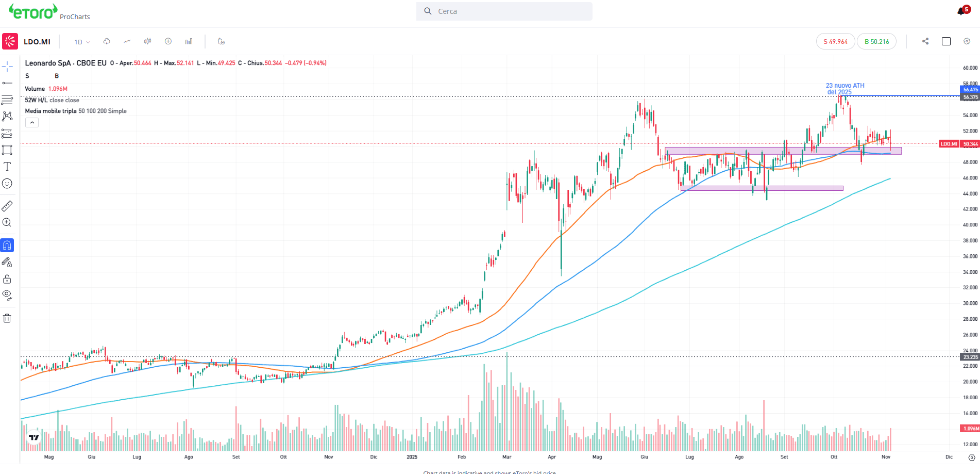This screenshot has height=474, width=980.
Task: Select the crosshair cursor tool
Action: (7, 67)
